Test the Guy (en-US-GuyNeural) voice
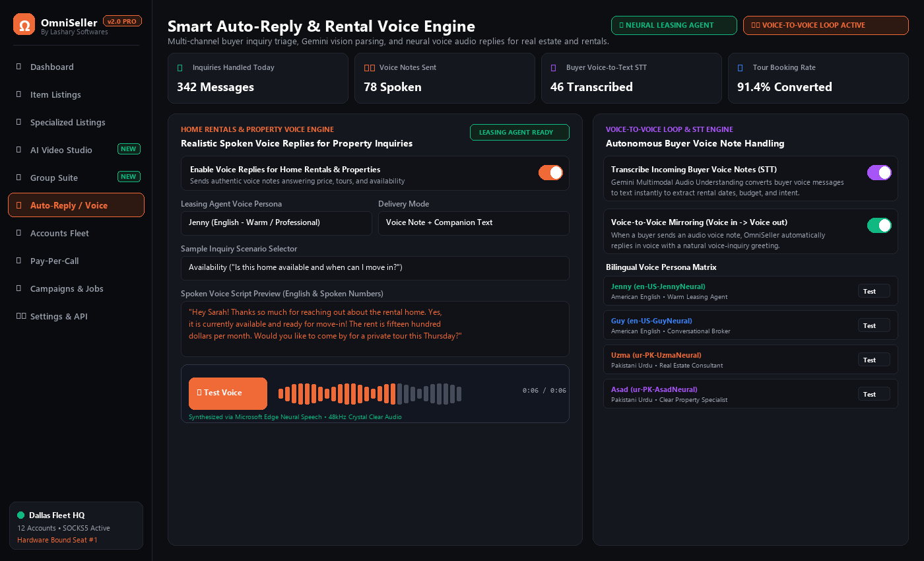 click(x=874, y=325)
